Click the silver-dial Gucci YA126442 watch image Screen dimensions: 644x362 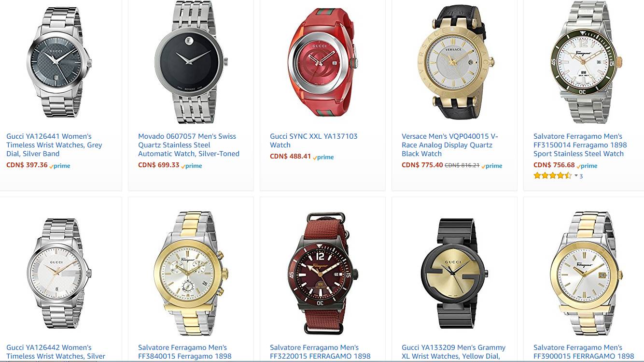click(x=59, y=274)
